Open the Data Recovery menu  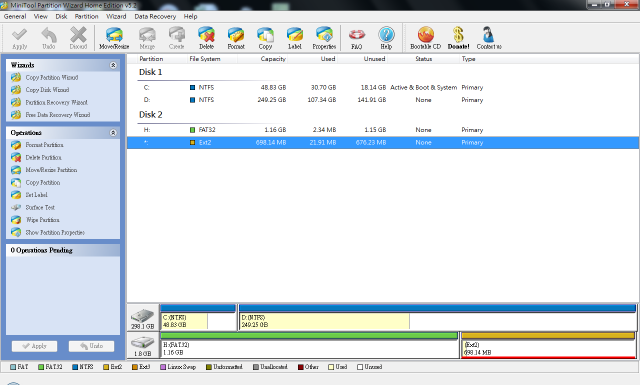point(155,16)
